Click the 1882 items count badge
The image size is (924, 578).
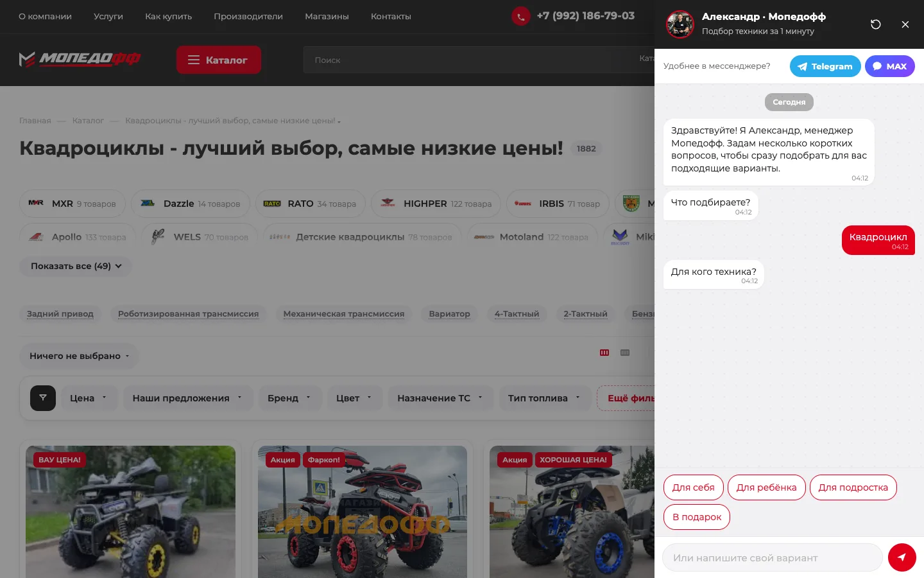tap(586, 148)
